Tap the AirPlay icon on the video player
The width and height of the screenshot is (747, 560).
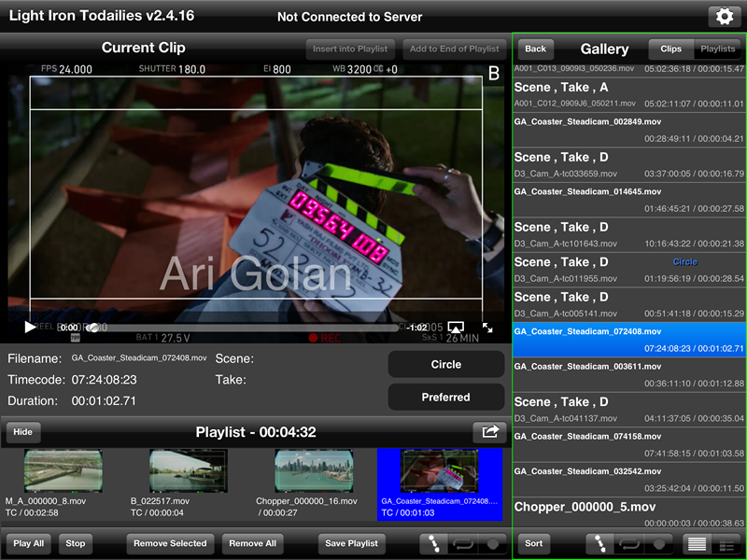coord(456,328)
